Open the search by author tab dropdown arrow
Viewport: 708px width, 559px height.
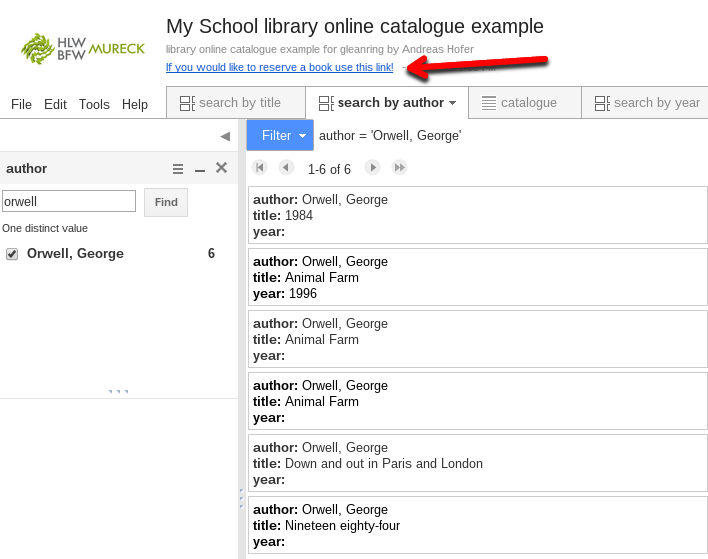click(452, 103)
